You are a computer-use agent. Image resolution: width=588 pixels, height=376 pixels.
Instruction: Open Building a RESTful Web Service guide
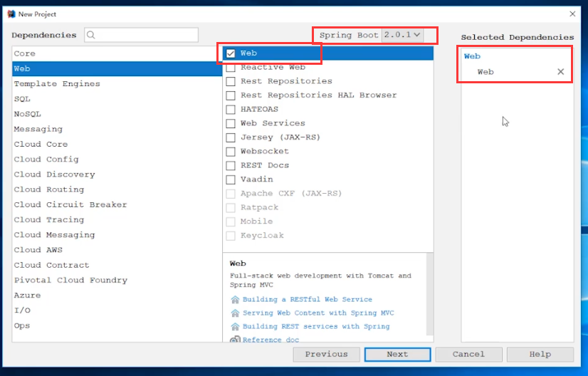coord(307,300)
